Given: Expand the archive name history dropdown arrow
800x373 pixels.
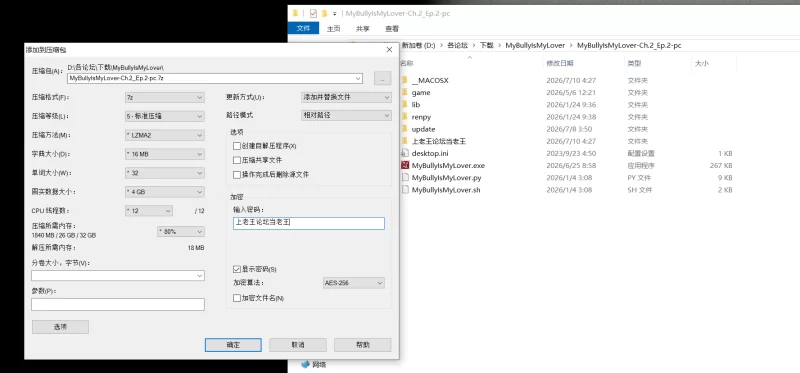Looking at the screenshot, I should [x=358, y=79].
